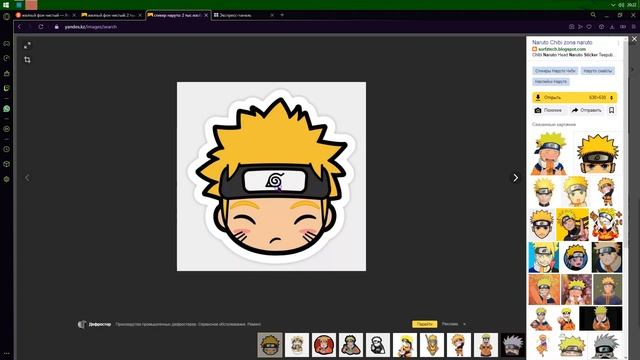The width and height of the screenshot is (640, 360).
Task: Go to next image arrow
Action: [x=516, y=178]
